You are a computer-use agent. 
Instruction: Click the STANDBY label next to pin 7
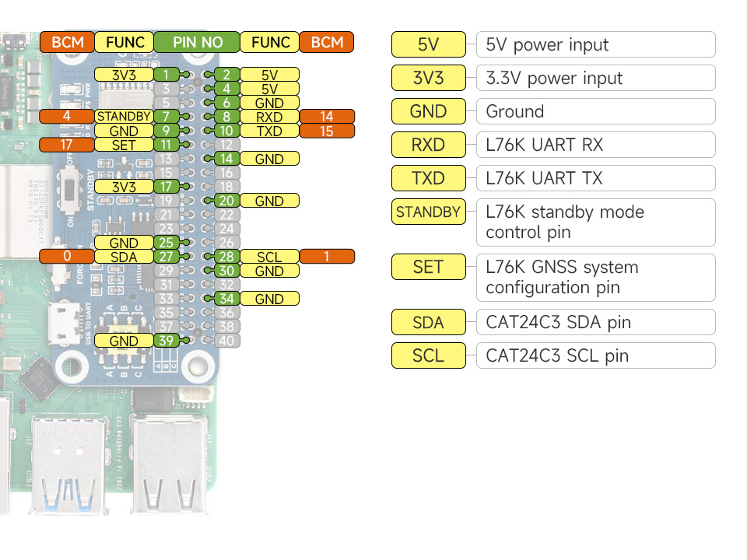(124, 117)
